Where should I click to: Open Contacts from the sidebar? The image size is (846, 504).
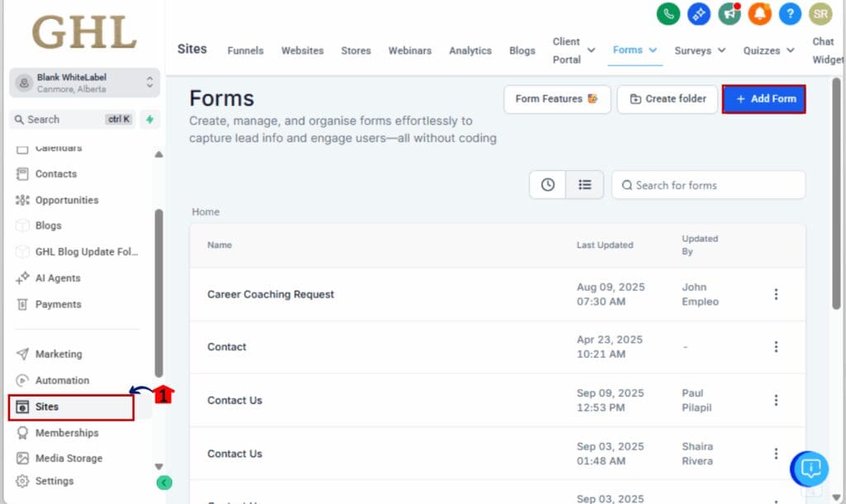coord(56,174)
